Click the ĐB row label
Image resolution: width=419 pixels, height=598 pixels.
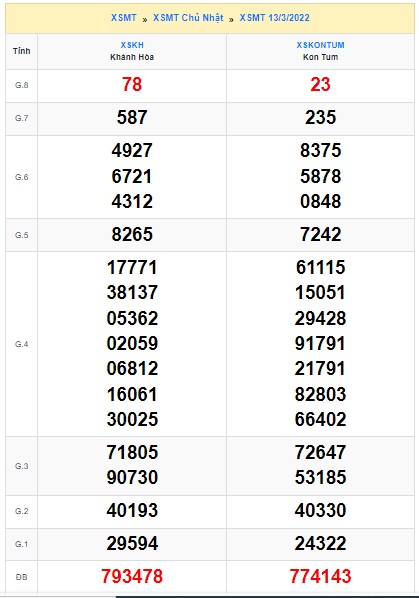click(21, 577)
